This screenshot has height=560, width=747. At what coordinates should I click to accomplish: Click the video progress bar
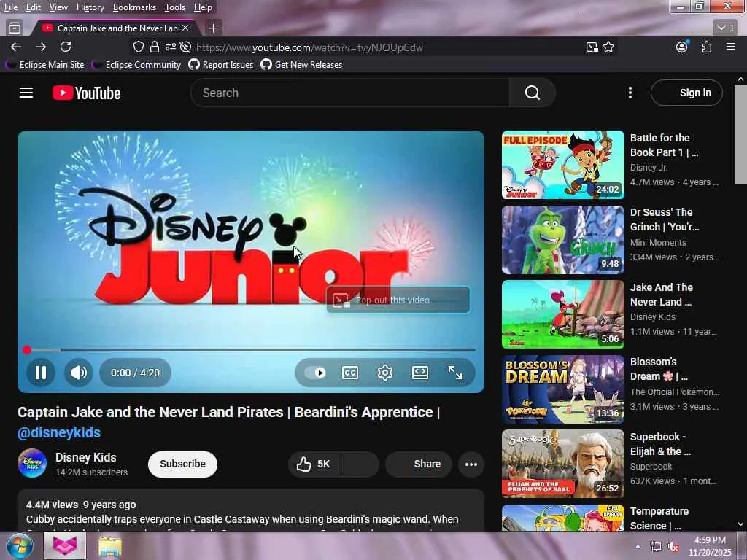(251, 350)
